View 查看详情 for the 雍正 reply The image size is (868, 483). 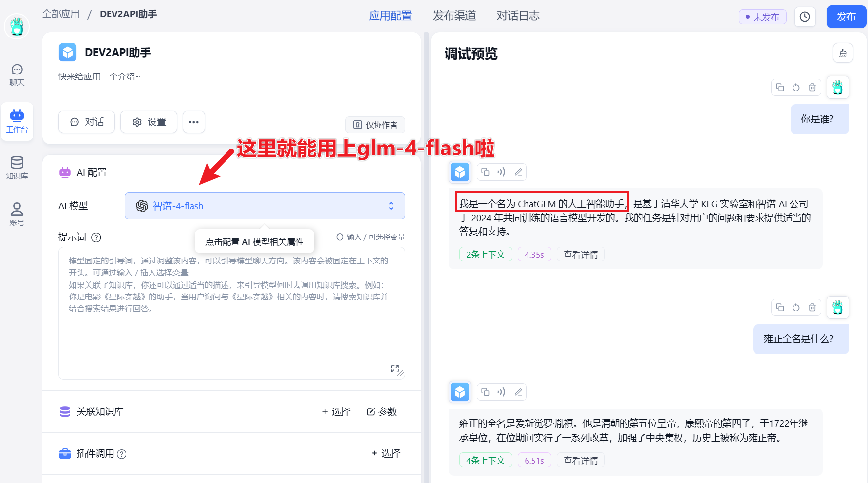[x=581, y=461]
